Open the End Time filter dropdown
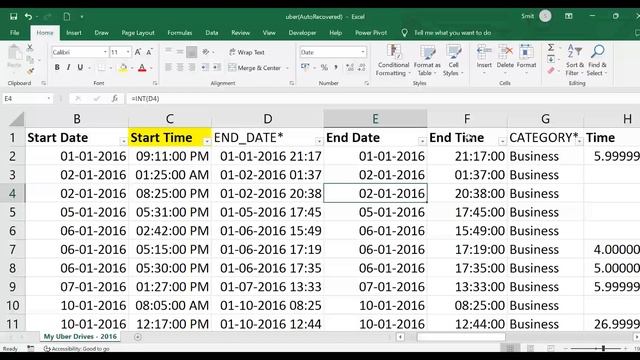The width and height of the screenshot is (640, 360). click(502, 141)
